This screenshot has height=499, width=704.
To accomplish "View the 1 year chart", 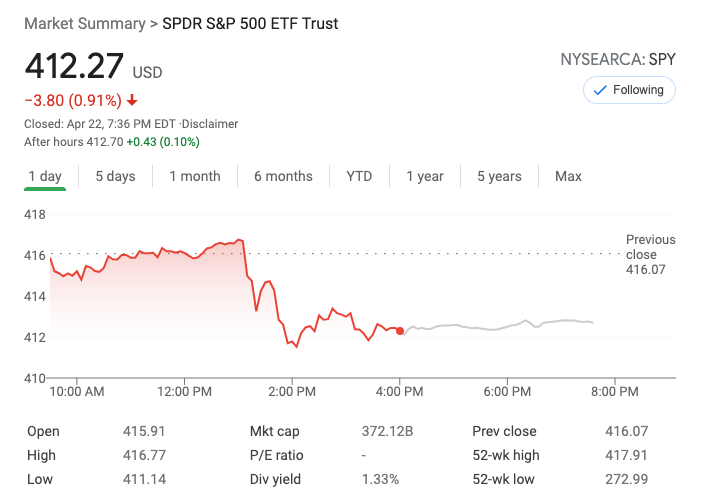I will point(424,176).
